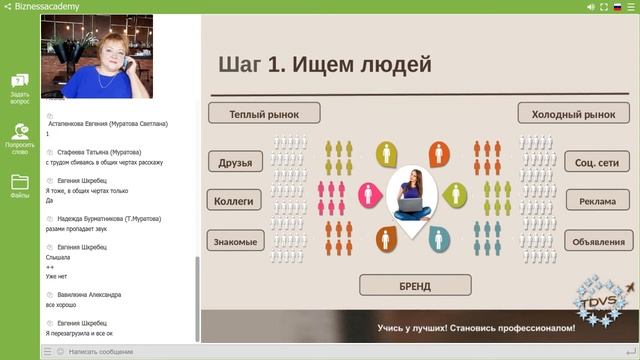This screenshot has width=640, height=360.
Task: Click icon beside Вавилкина Александра
Action: pos(50,295)
